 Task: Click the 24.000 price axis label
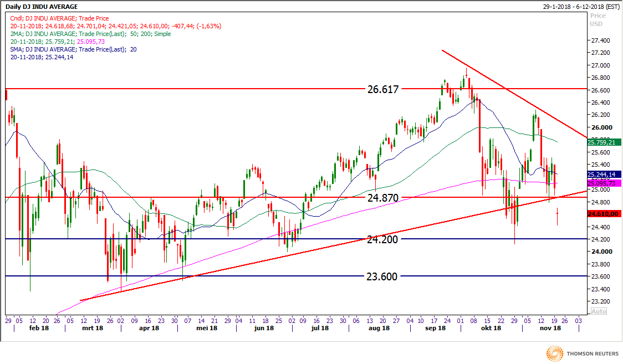pos(601,252)
